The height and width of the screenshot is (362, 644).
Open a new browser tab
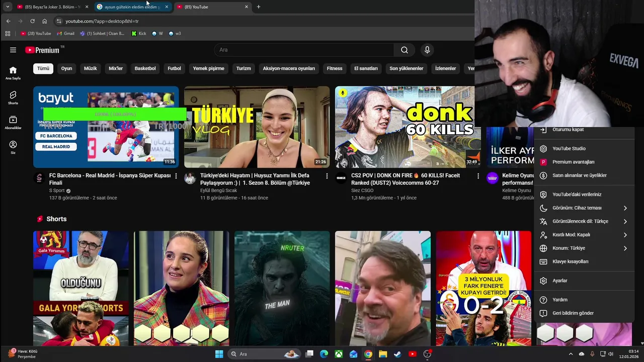tap(259, 7)
